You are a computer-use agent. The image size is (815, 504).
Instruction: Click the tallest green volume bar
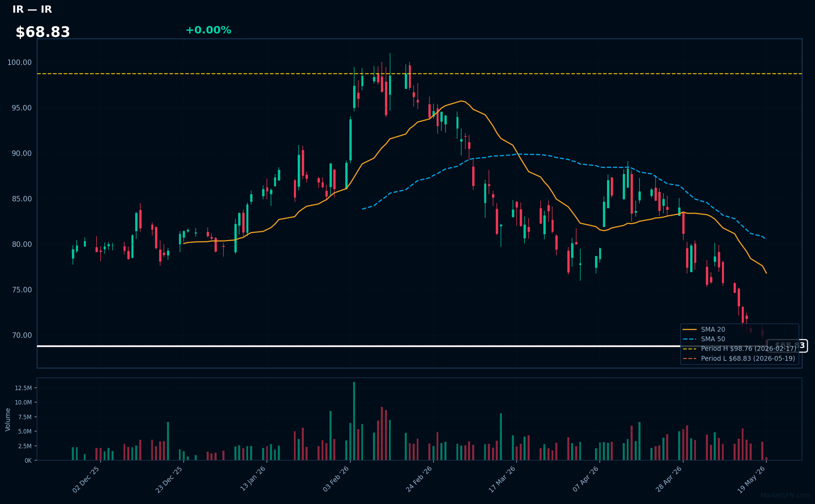(x=354, y=421)
